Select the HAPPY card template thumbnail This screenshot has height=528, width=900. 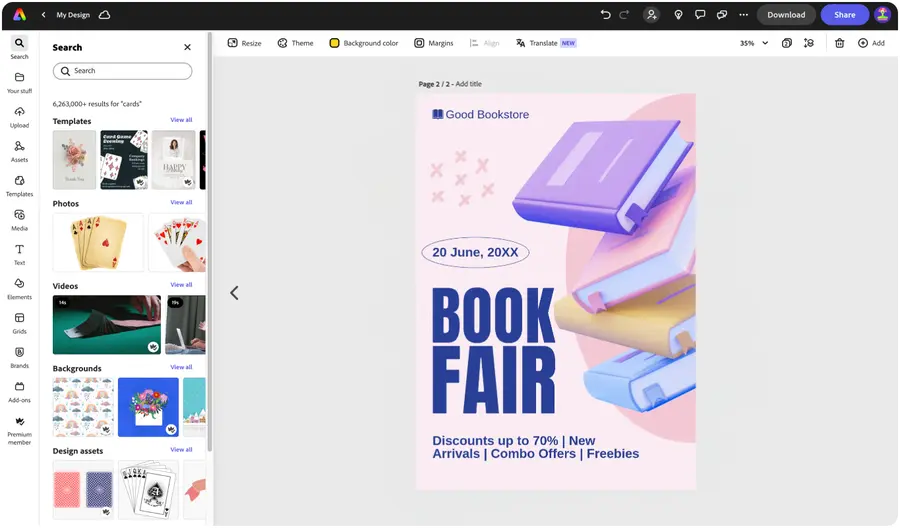[x=174, y=160]
